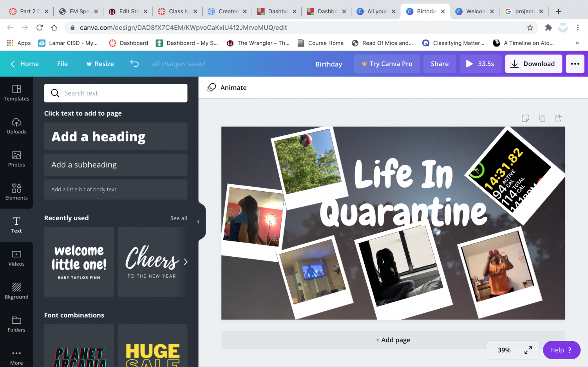
Task: Bookmark this page with the star icon
Action: click(530, 27)
